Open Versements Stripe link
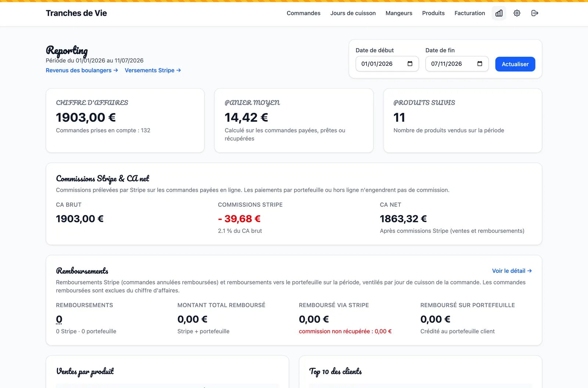The height and width of the screenshot is (388, 588). point(153,70)
